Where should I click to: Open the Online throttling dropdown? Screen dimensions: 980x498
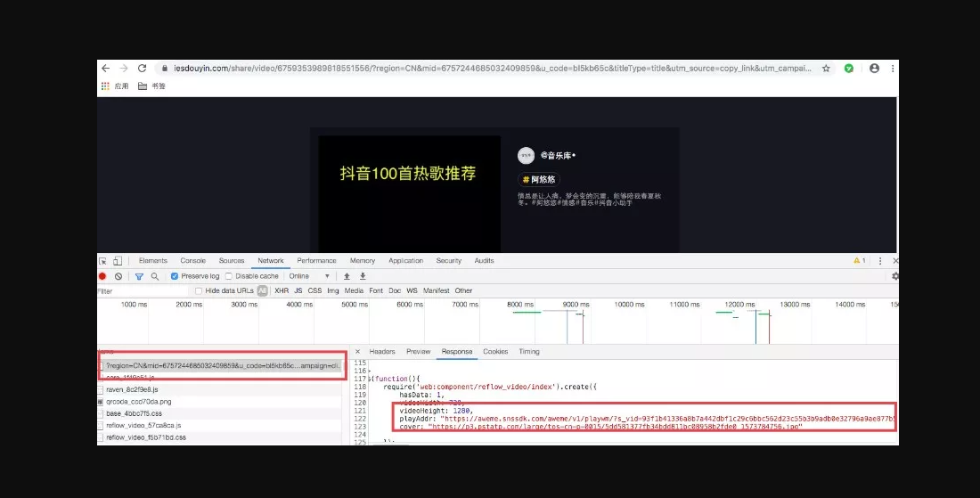[x=309, y=276]
